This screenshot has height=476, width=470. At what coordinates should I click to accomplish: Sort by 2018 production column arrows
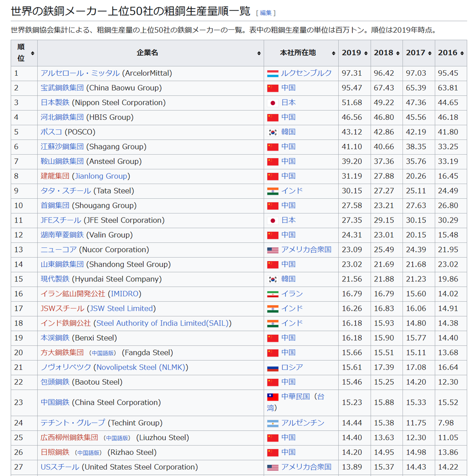click(x=398, y=53)
